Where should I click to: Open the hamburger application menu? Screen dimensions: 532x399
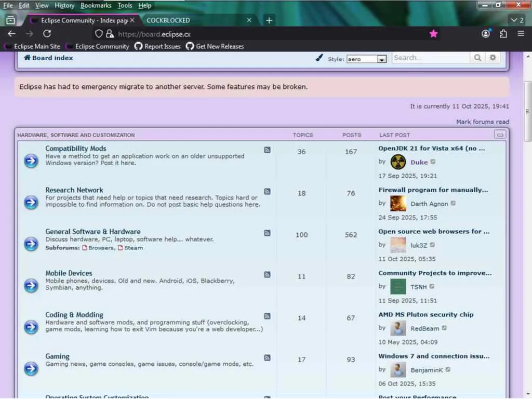(x=521, y=34)
